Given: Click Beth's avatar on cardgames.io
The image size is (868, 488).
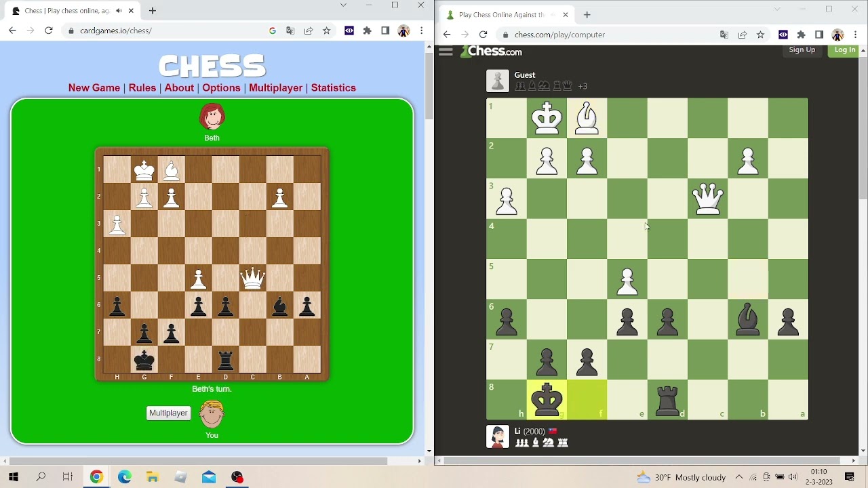Looking at the screenshot, I should pyautogui.click(x=212, y=117).
